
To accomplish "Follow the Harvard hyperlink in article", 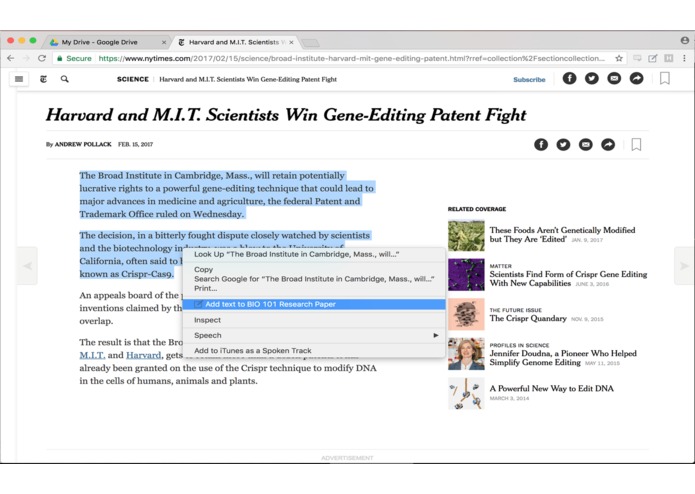I will click(144, 355).
